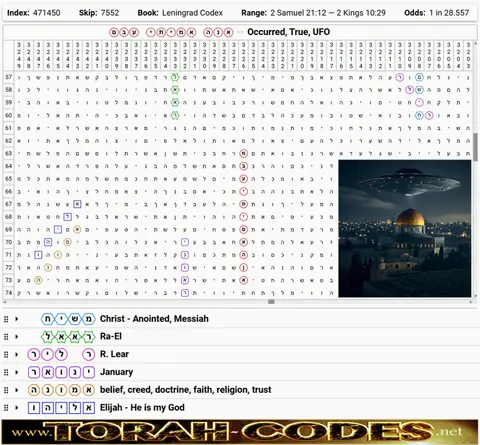Expand the Christ - Anointed, Messiah entry

[16, 319]
